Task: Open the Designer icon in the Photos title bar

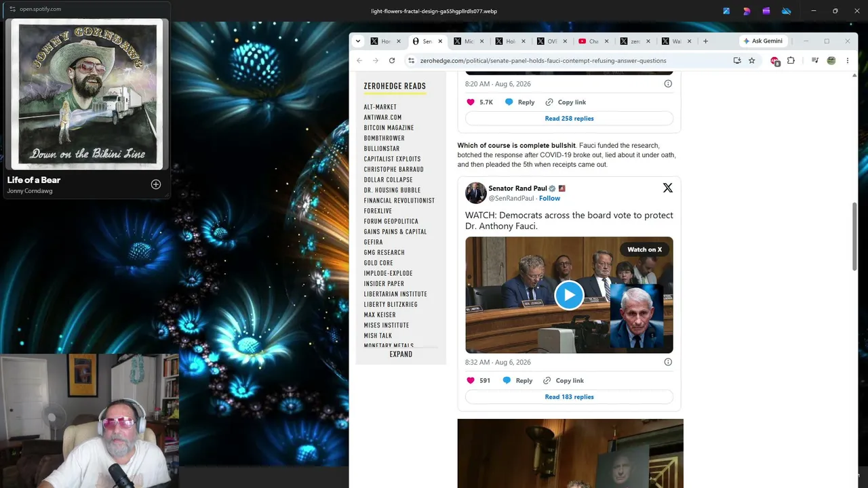Action: [x=747, y=11]
